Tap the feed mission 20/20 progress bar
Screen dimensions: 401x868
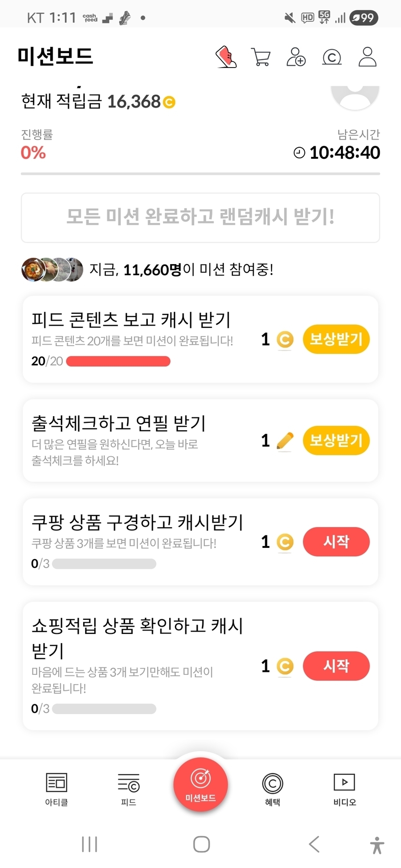pyautogui.click(x=118, y=362)
